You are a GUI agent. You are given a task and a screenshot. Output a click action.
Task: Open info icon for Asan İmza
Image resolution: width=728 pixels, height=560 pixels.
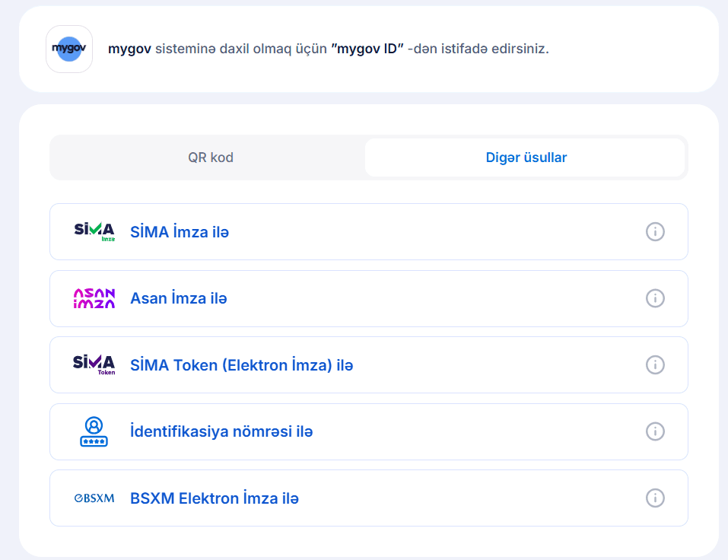[x=655, y=298]
